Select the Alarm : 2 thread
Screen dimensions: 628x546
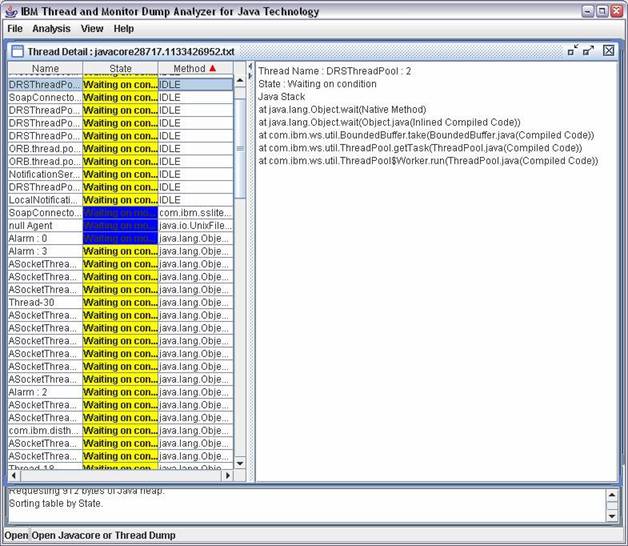tap(120, 392)
